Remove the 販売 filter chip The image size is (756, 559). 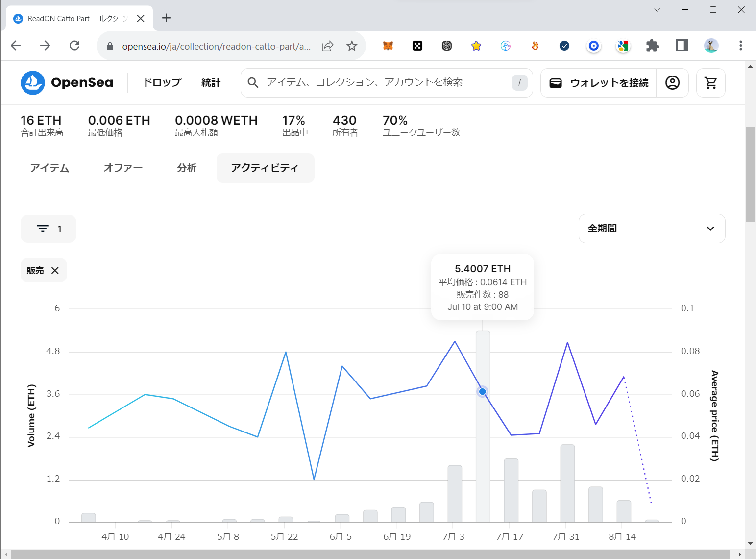(55, 271)
